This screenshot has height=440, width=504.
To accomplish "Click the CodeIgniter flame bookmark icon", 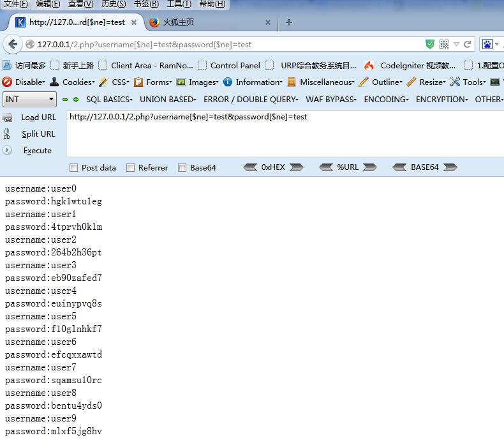I will coord(369,66).
